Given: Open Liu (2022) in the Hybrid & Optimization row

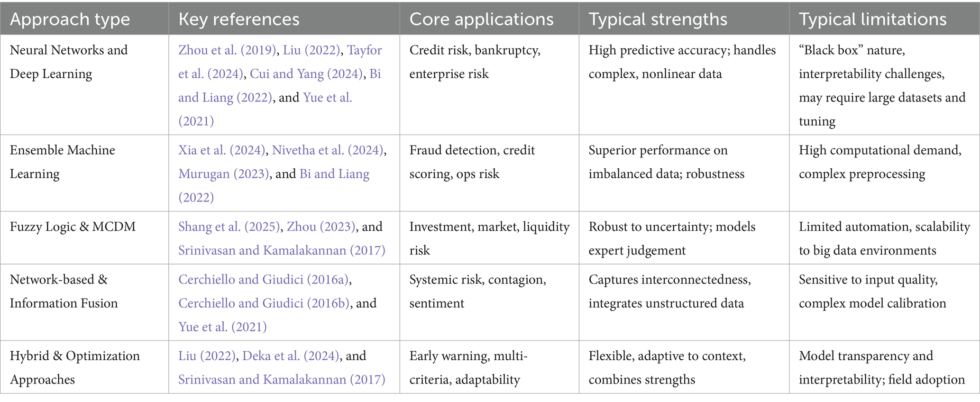Looking at the screenshot, I should point(207,356).
